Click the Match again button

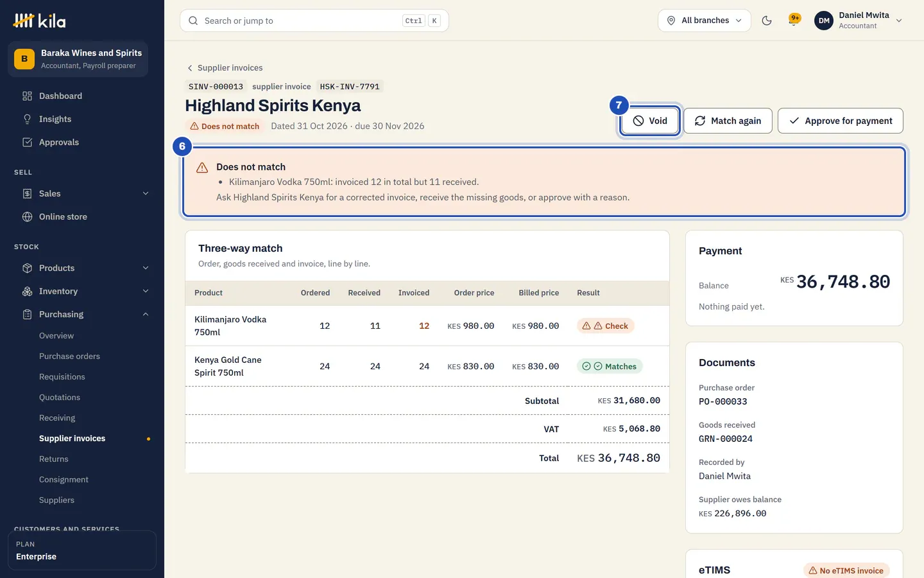click(x=728, y=121)
